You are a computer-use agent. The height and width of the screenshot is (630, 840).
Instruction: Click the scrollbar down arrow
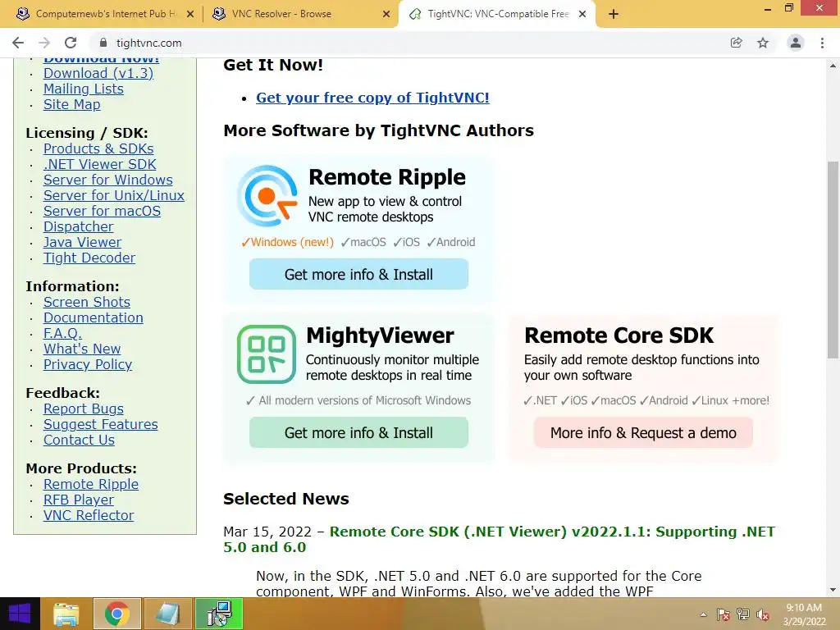coord(833,591)
